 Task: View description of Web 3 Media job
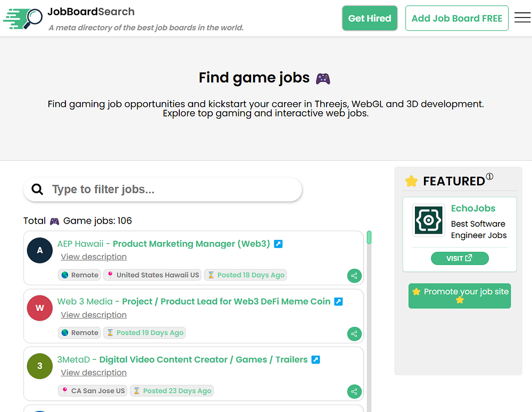pos(94,315)
